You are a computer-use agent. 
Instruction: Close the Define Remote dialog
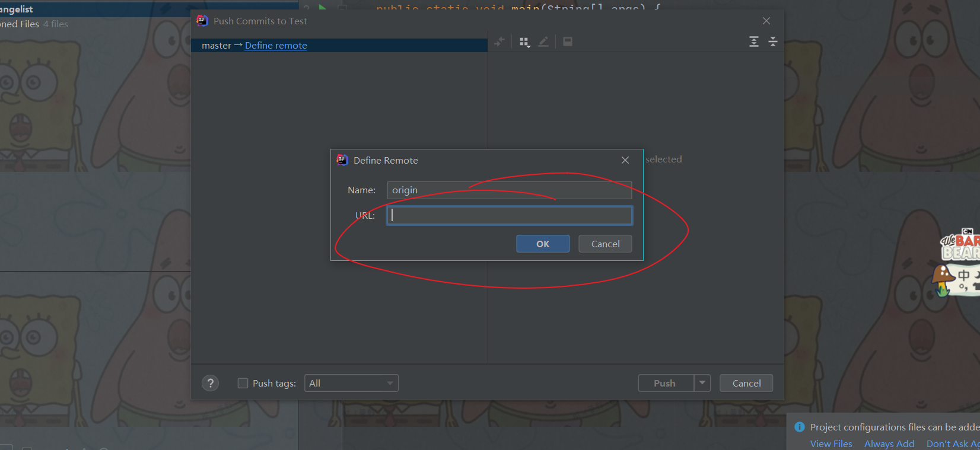[x=625, y=160]
